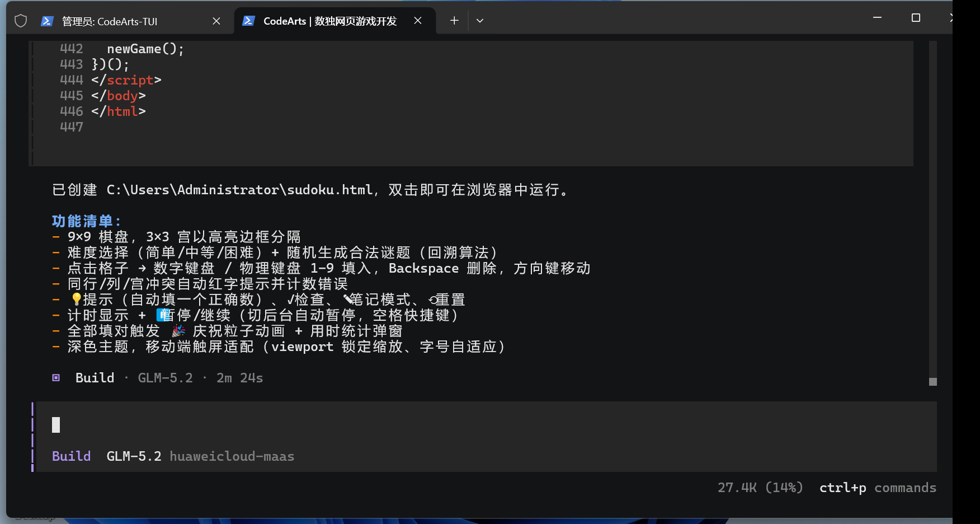The height and width of the screenshot is (524, 980).
Task: Click the lightbulb 提示 emoji
Action: tap(77, 300)
